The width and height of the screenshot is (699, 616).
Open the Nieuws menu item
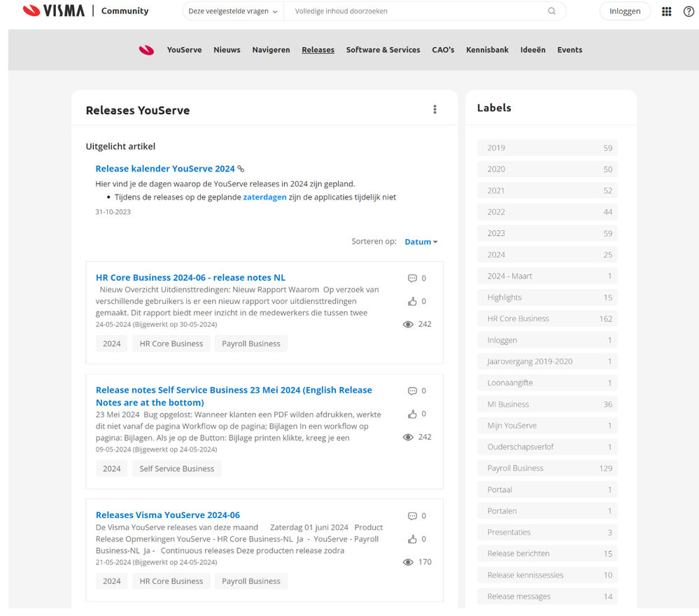tap(227, 50)
